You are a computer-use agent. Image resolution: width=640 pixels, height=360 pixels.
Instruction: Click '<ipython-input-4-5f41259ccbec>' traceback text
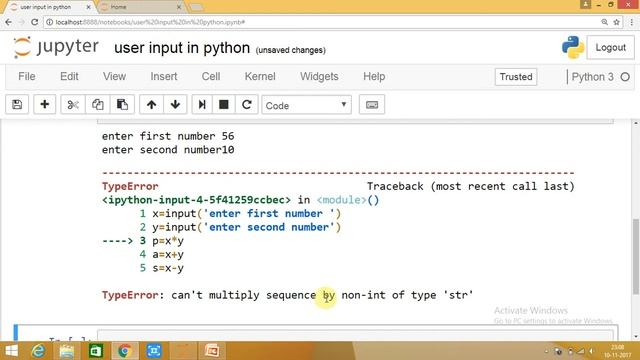[196, 200]
